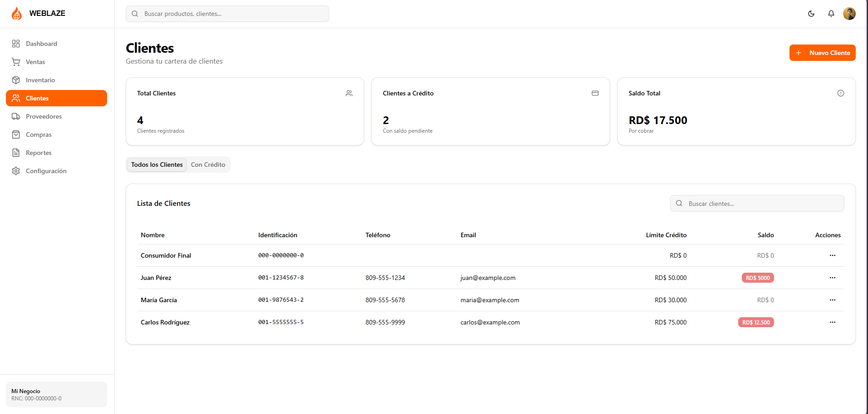The width and height of the screenshot is (868, 414).
Task: Select the Todos los Clientes tab
Action: (157, 165)
